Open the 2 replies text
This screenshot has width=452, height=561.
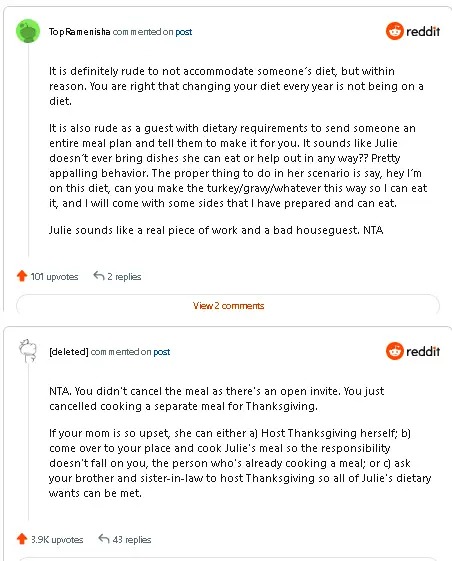pos(124,277)
